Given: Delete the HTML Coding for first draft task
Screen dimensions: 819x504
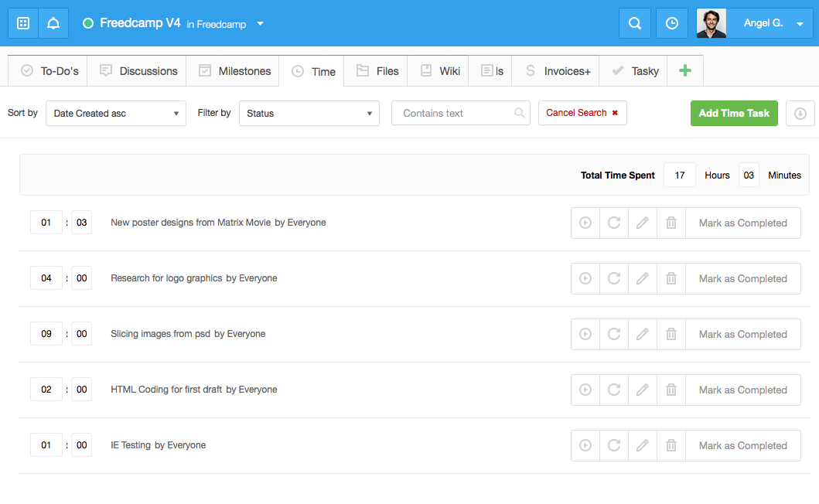Looking at the screenshot, I should [671, 390].
